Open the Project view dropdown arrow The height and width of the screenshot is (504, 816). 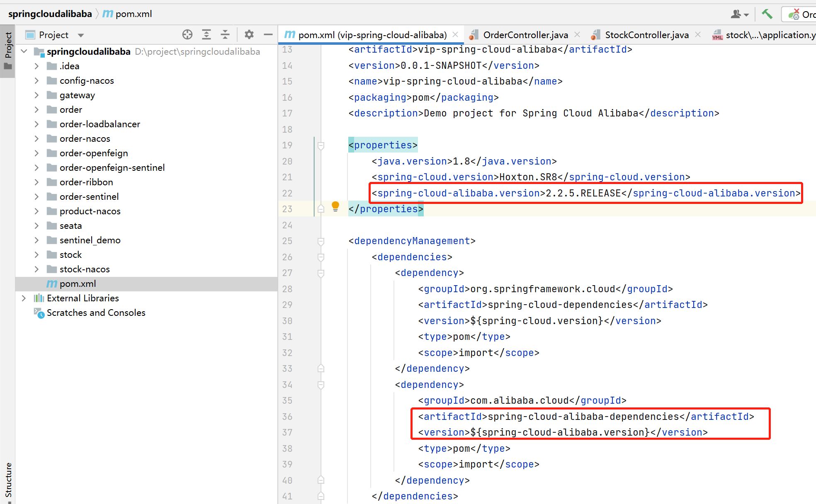tap(81, 35)
